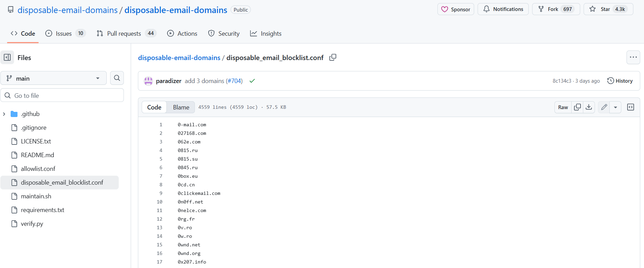The image size is (644, 268).
Task: Open the main branch dropdown
Action: click(54, 78)
